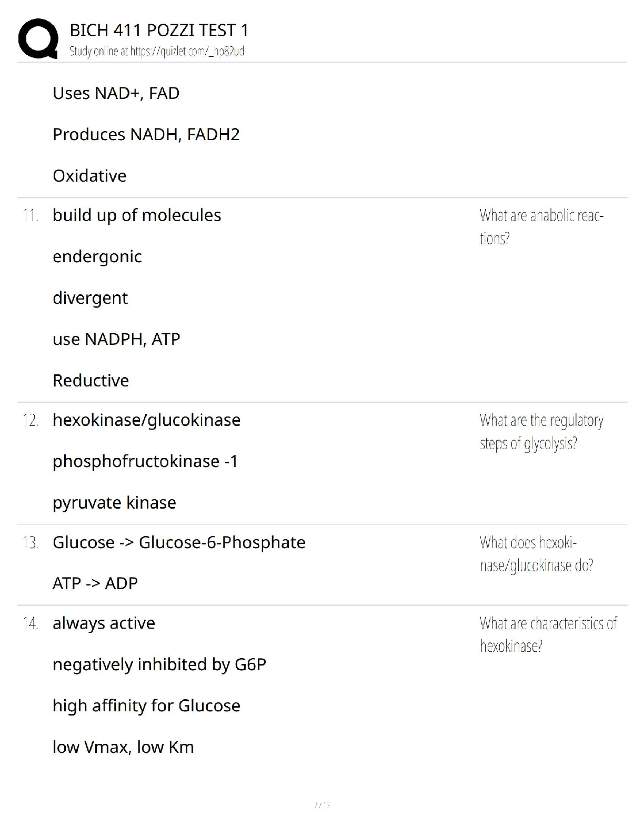Select the word 'Reductive'
Screen dimensions: 644x834
[90, 381]
